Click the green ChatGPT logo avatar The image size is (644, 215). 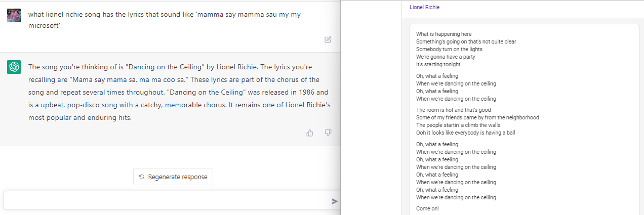[14, 67]
